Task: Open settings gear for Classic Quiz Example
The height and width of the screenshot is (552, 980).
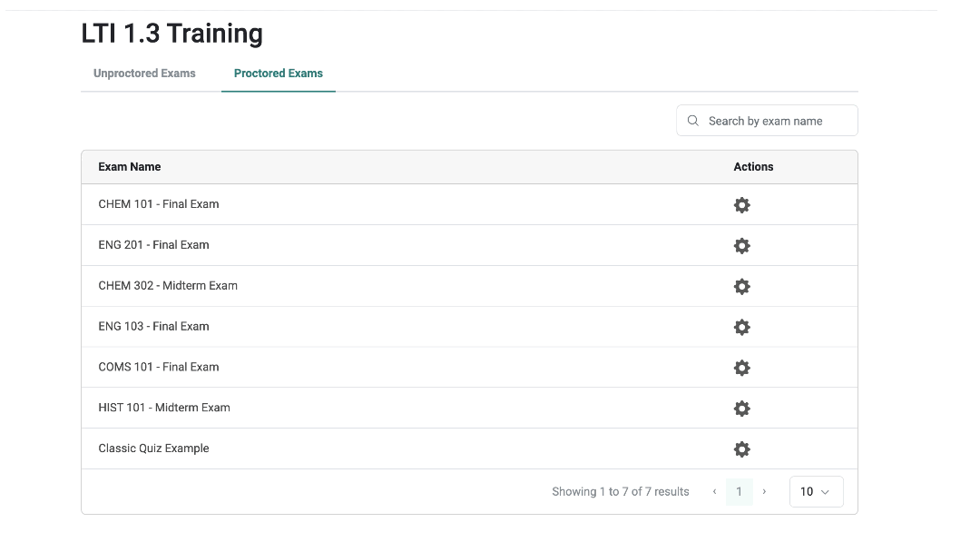Action: pyautogui.click(x=741, y=448)
